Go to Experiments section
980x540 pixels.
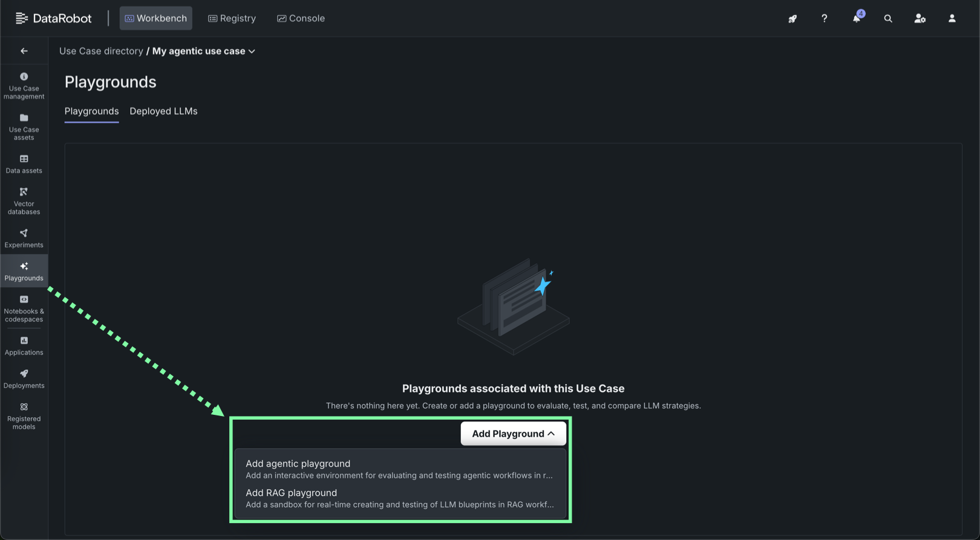24,238
